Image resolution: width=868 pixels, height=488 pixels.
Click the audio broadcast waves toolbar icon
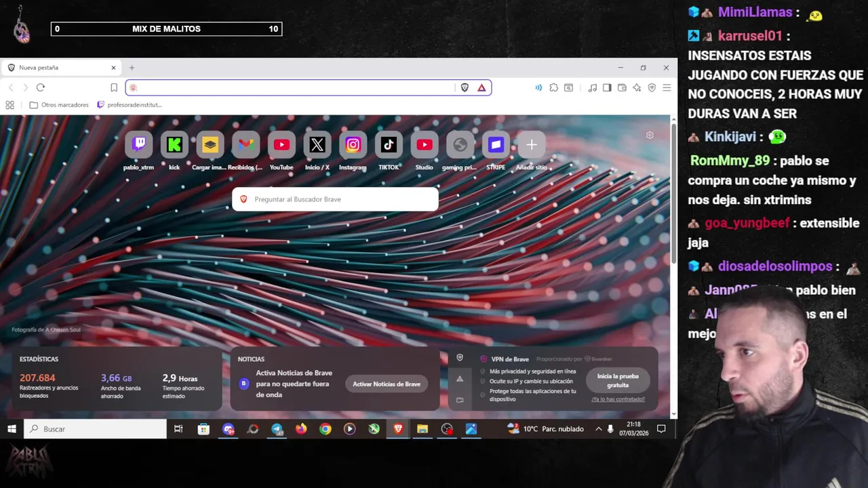tap(538, 87)
